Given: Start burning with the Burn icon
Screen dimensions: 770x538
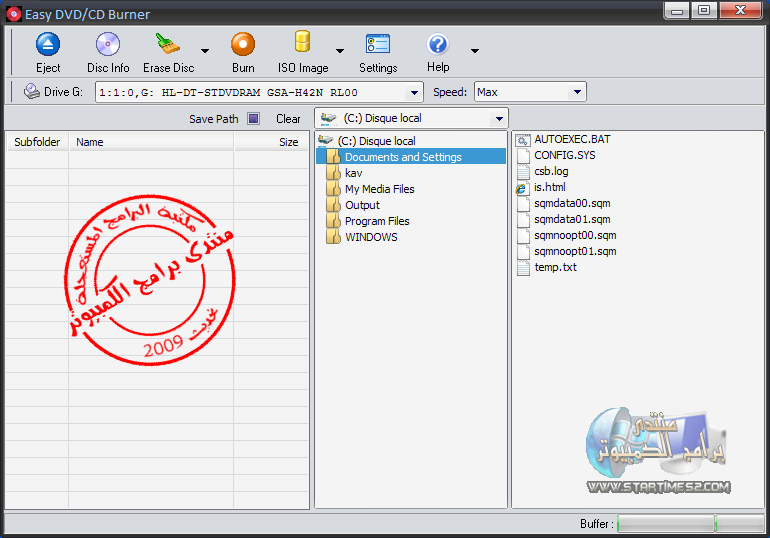Looking at the screenshot, I should tap(243, 45).
